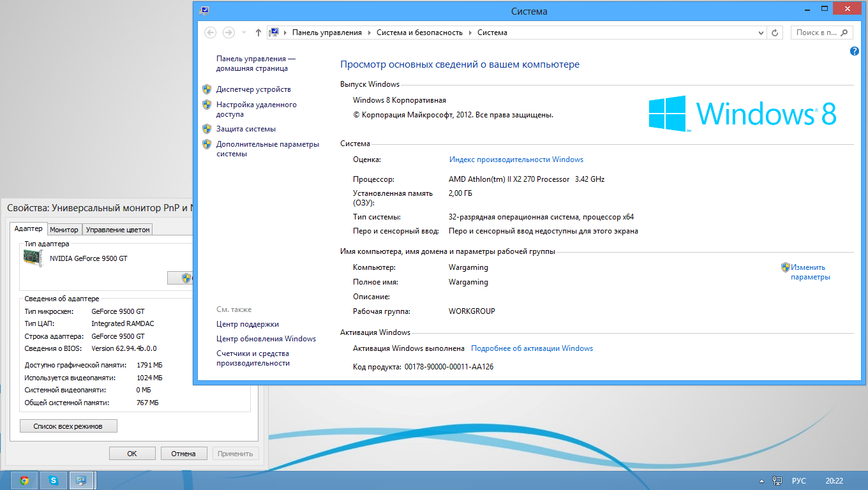This screenshot has height=490, width=868.
Task: Click the NVIDIA adapter card icon
Action: click(x=33, y=258)
